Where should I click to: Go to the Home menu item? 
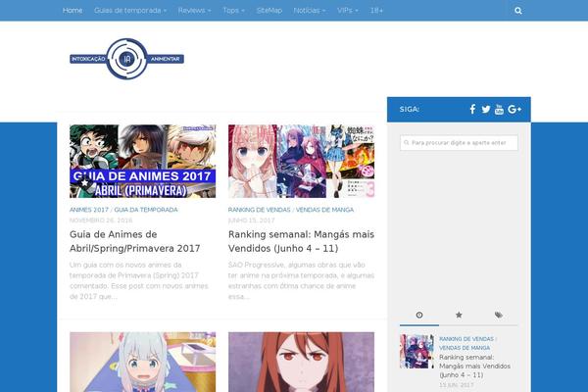(73, 11)
